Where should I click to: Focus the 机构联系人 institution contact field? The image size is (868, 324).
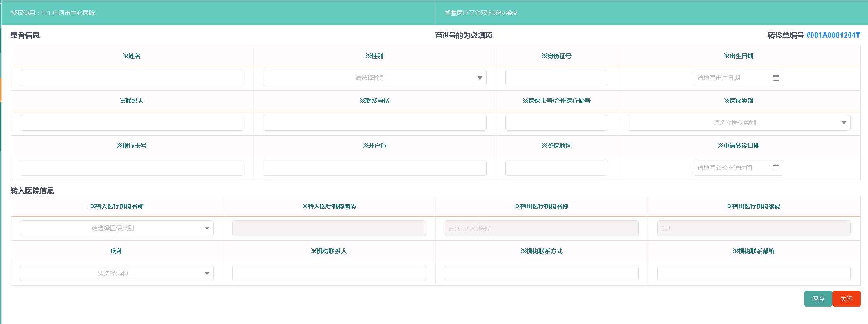[329, 273]
